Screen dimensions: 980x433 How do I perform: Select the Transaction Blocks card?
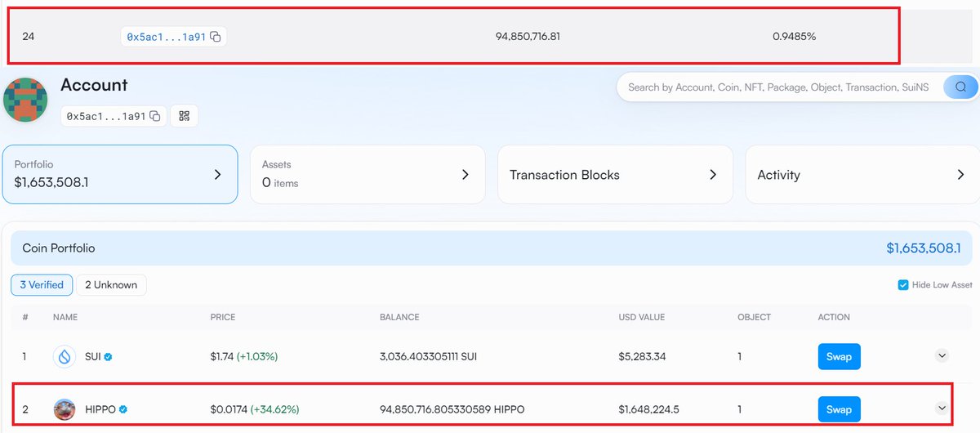pos(615,174)
